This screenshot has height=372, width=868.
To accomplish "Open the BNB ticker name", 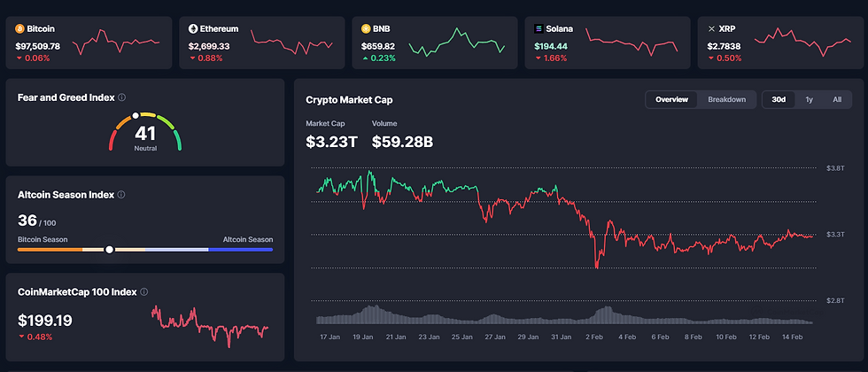I will [x=382, y=28].
